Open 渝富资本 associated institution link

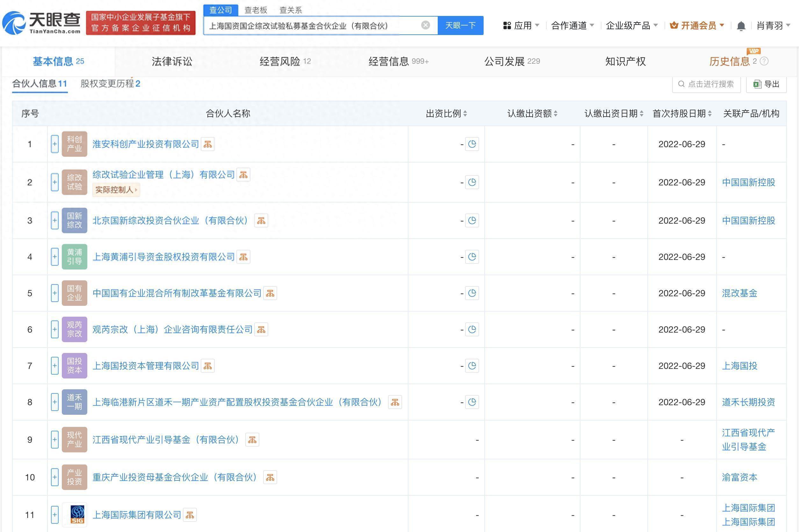pyautogui.click(x=740, y=478)
